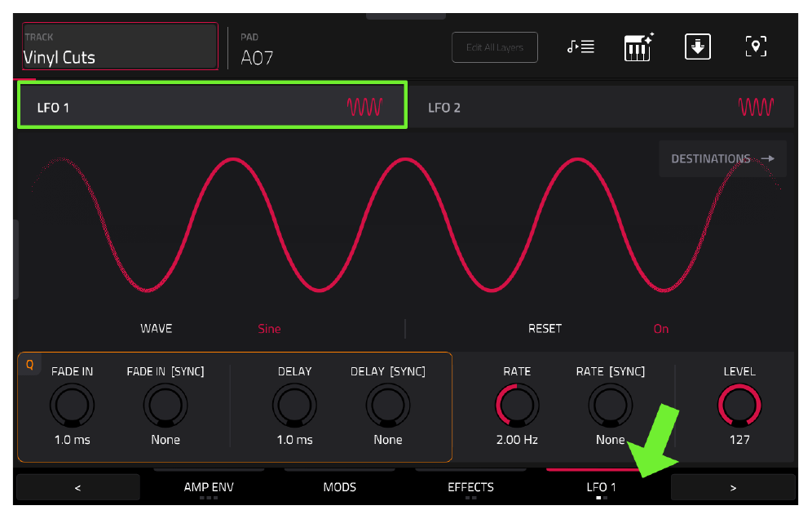
Task: Select the bottom LFO 1 tab
Action: (x=601, y=487)
